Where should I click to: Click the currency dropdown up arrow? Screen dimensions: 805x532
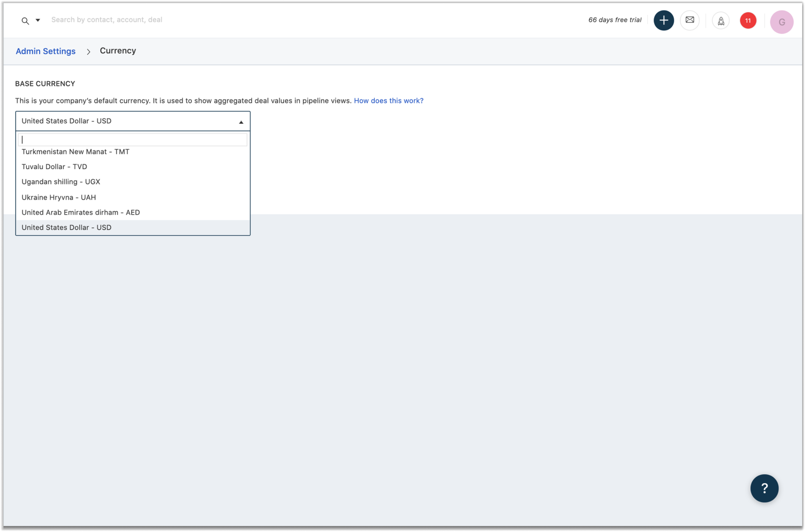(241, 122)
